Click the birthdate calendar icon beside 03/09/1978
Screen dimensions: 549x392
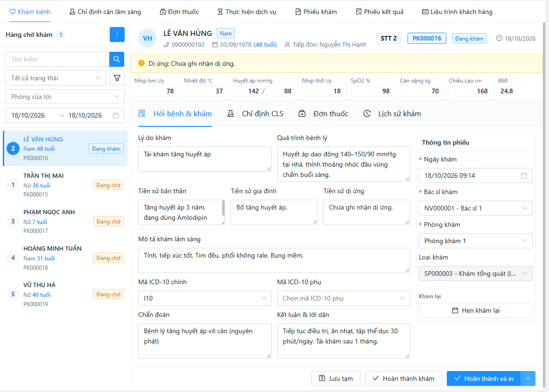pyautogui.click(x=215, y=44)
